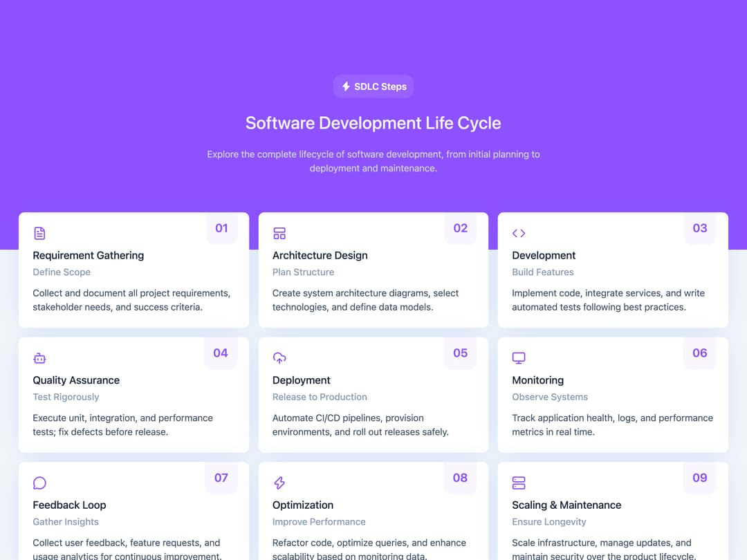Click step number 04 badge
Image resolution: width=747 pixels, height=560 pixels.
pos(221,353)
